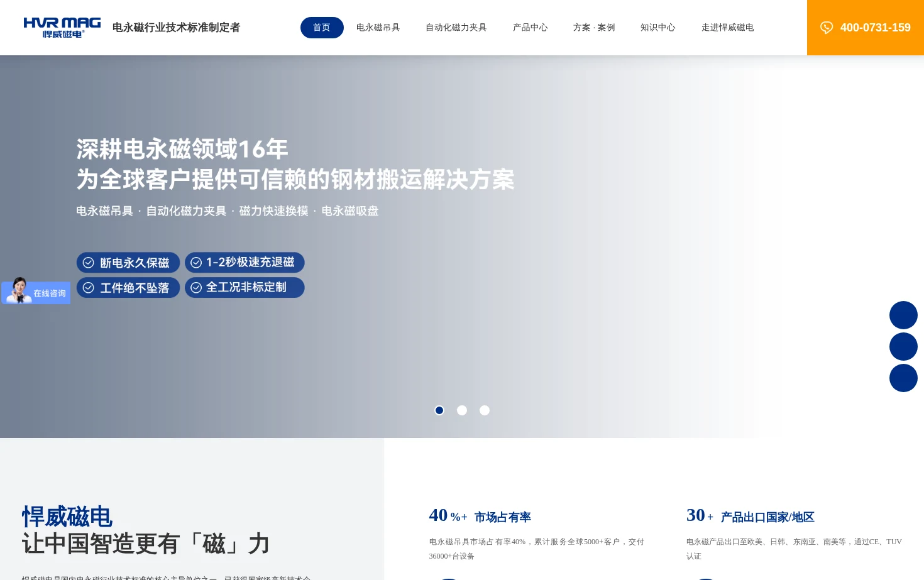Click the 40%+ 市场占有率 statistic
The width and height of the screenshot is (924, 580).
(480, 516)
